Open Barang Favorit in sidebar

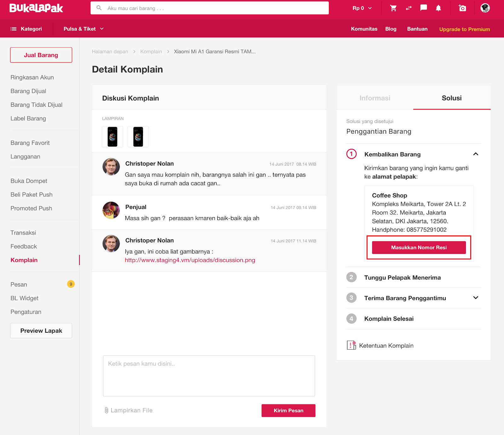[30, 143]
